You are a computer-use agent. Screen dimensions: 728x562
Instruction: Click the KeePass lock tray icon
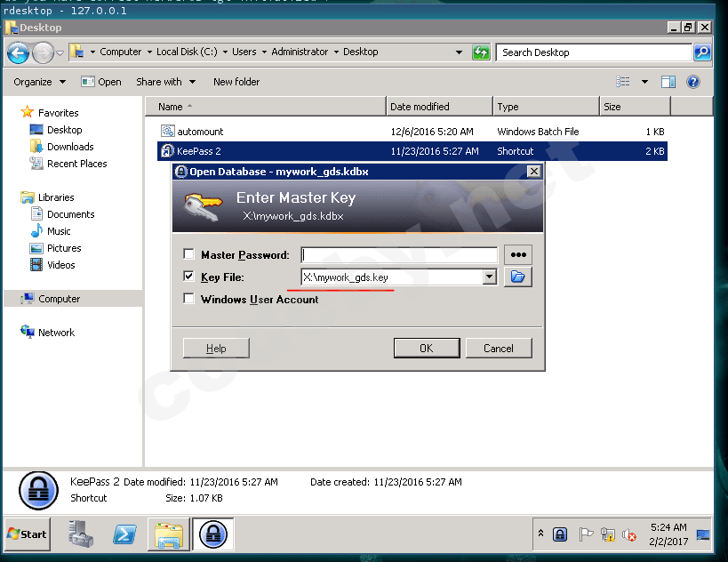(x=560, y=534)
